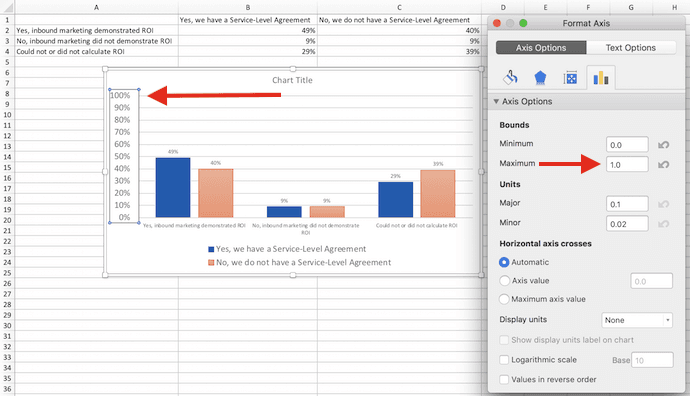Screen dimensions: 690x396
Task: Open the Display units dropdown
Action: click(x=637, y=320)
